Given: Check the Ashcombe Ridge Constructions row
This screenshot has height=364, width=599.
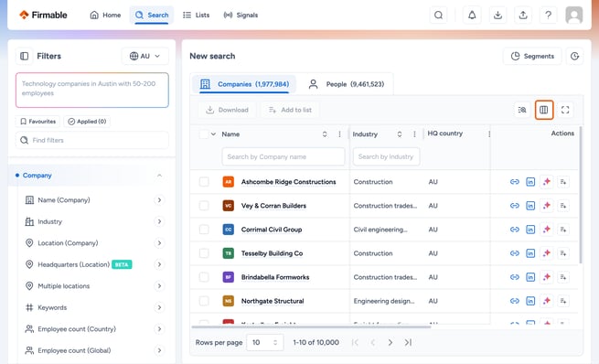Looking at the screenshot, I should pos(204,182).
